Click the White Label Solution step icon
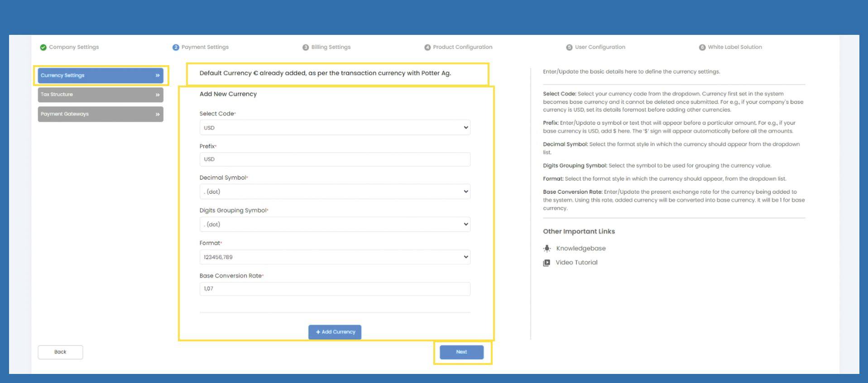 point(702,48)
